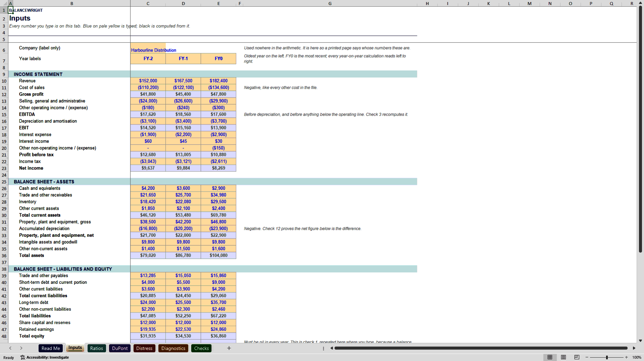Click FY0 net income $8,269 cell
The height and width of the screenshot is (361, 644).
(x=218, y=168)
